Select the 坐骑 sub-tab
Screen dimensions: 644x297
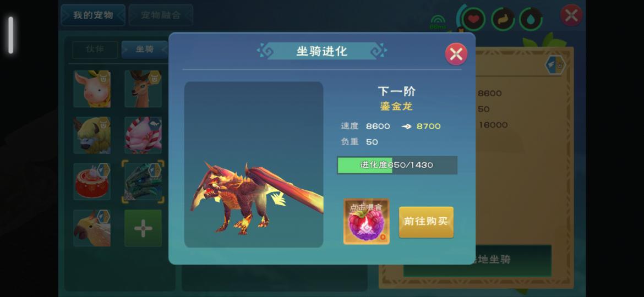(145, 50)
